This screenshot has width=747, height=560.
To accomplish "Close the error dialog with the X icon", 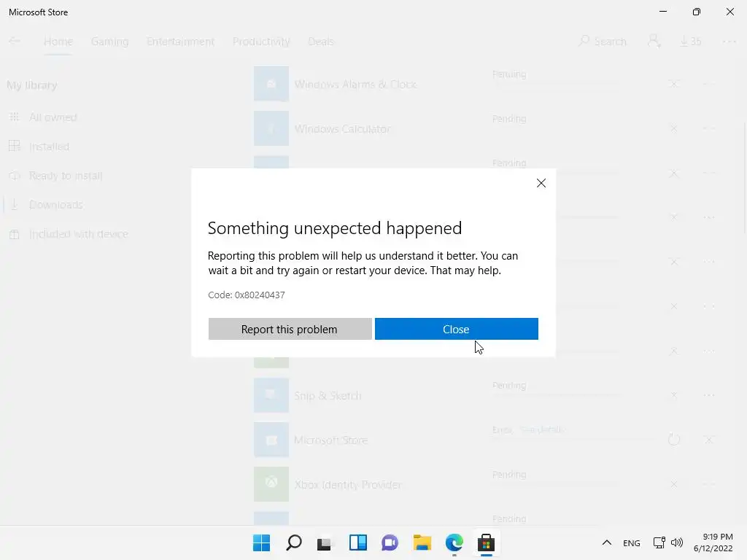I will tap(541, 183).
